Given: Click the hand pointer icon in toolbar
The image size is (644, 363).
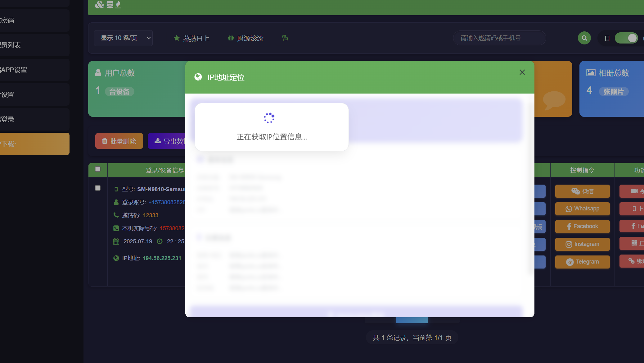Looking at the screenshot, I should pyautogui.click(x=285, y=38).
